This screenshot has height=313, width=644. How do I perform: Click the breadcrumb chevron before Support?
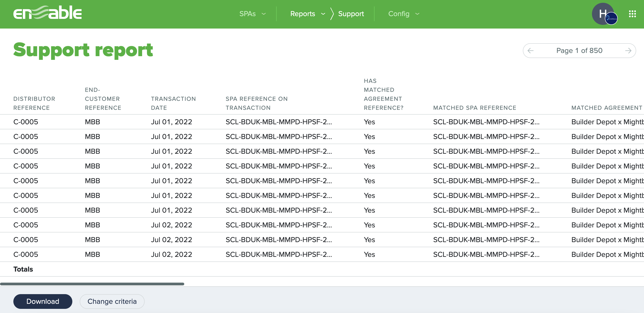332,14
